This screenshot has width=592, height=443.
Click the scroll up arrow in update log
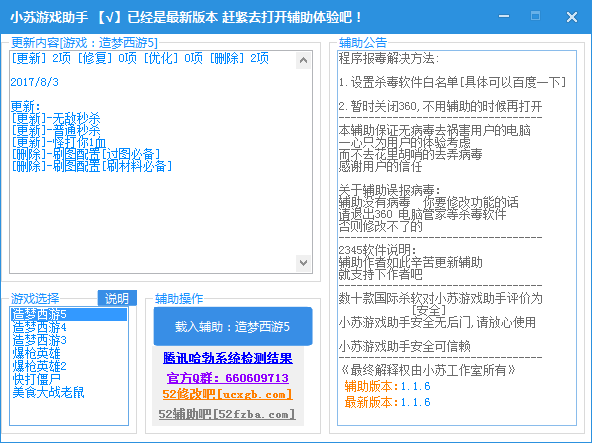click(x=303, y=60)
